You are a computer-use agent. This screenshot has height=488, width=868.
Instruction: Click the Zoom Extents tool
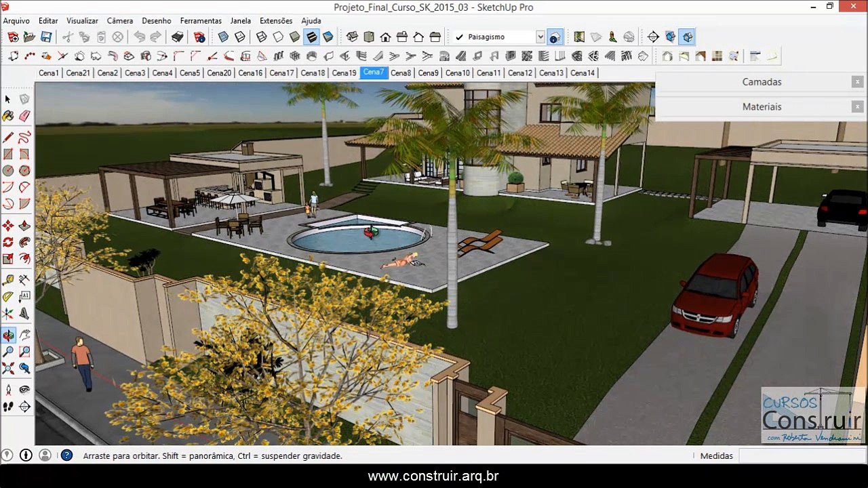(x=8, y=369)
